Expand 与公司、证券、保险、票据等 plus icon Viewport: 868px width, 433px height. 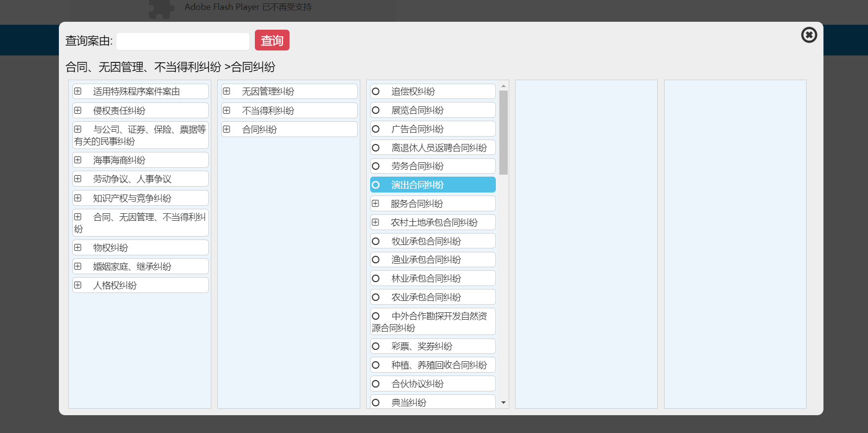pyautogui.click(x=78, y=129)
